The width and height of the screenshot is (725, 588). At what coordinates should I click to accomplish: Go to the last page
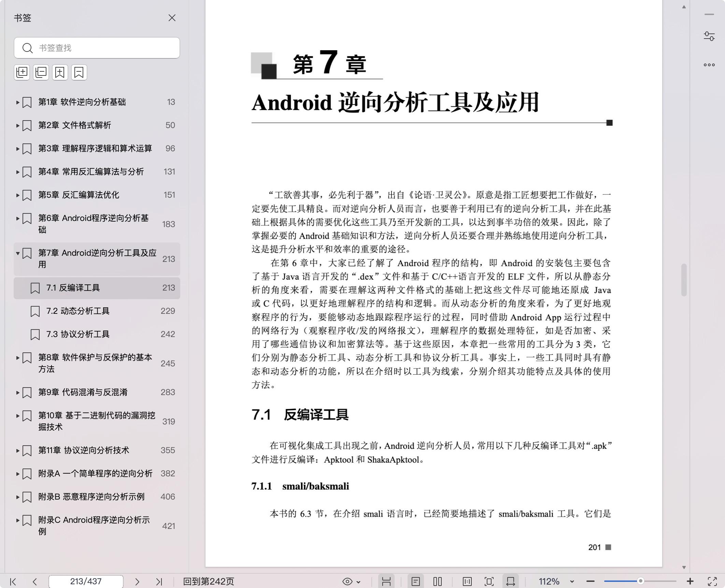pos(159,582)
